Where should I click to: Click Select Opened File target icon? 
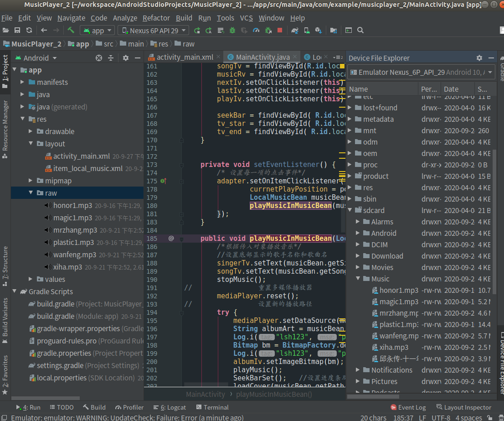point(99,58)
